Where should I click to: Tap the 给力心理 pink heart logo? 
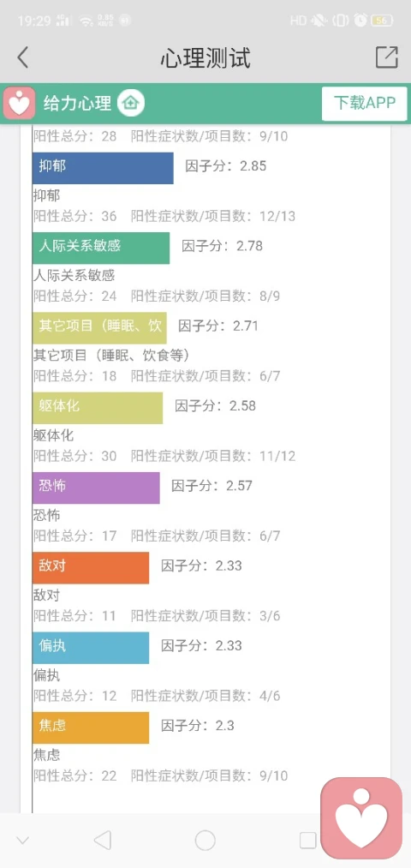point(20,103)
